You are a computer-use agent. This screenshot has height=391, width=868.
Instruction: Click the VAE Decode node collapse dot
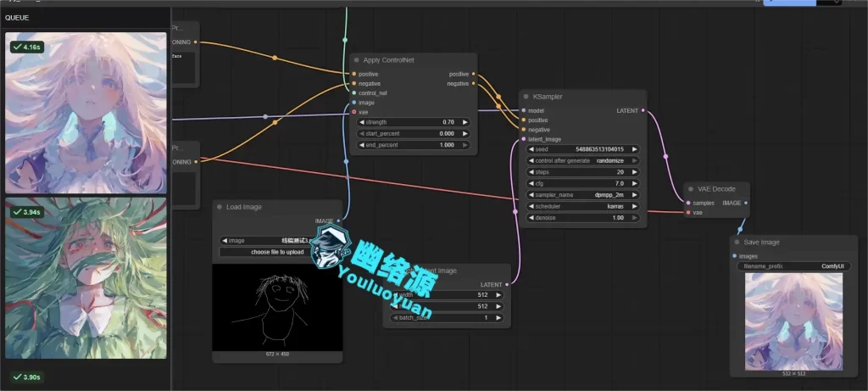690,189
